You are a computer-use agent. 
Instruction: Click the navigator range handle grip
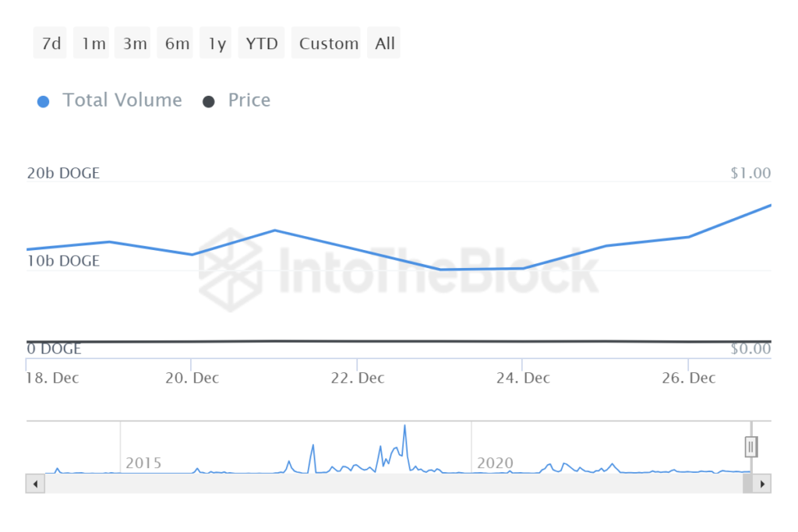pyautogui.click(x=751, y=447)
